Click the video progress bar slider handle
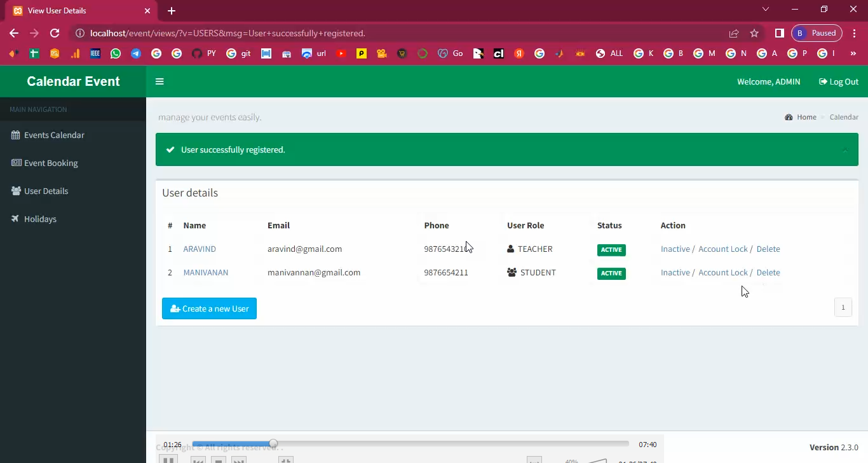 (273, 444)
